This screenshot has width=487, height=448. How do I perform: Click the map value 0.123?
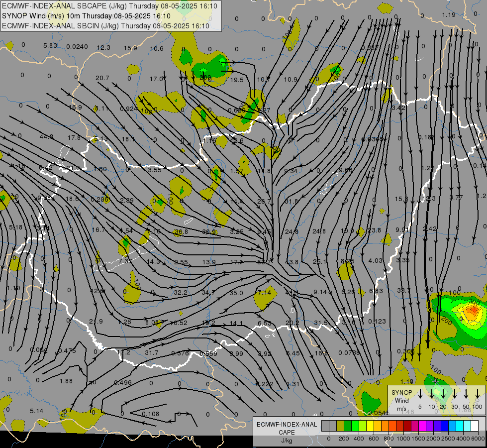377,321
